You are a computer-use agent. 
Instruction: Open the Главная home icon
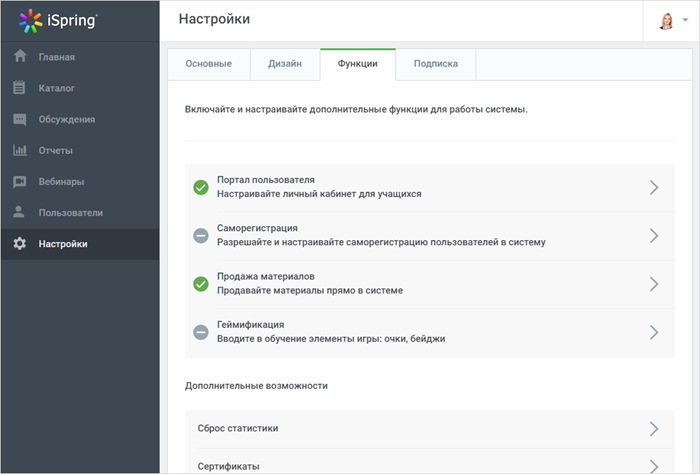[20, 56]
